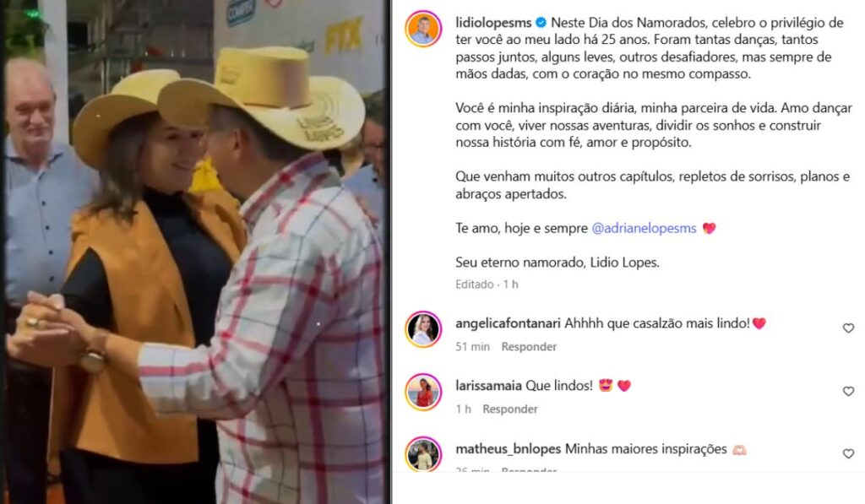Click the '51 min' comment timestamp
Image resolution: width=865 pixels, height=504 pixels.
point(472,346)
